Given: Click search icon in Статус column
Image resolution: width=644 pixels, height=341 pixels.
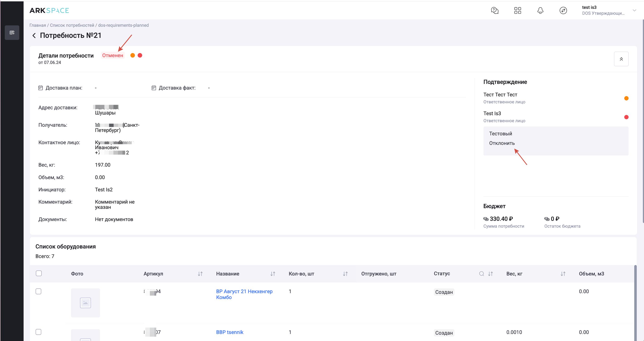Looking at the screenshot, I should pyautogui.click(x=481, y=273).
